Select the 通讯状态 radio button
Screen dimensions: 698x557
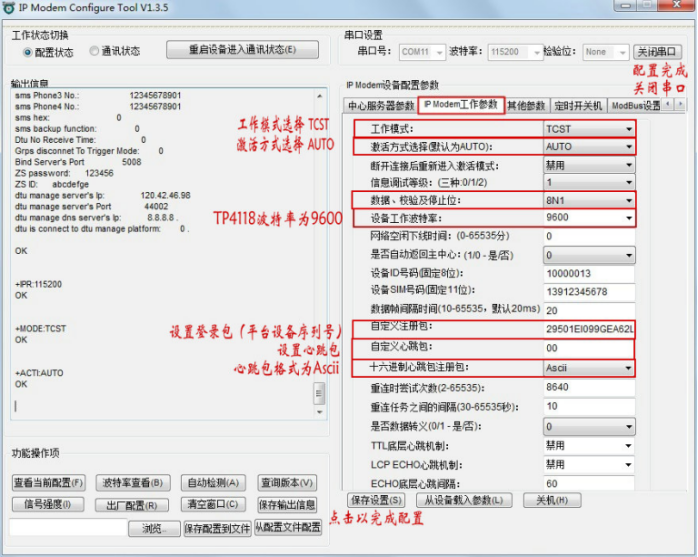95,51
